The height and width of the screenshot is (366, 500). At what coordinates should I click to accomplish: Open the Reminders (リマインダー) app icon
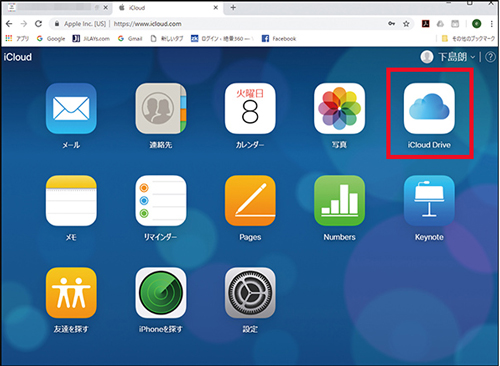click(x=161, y=201)
